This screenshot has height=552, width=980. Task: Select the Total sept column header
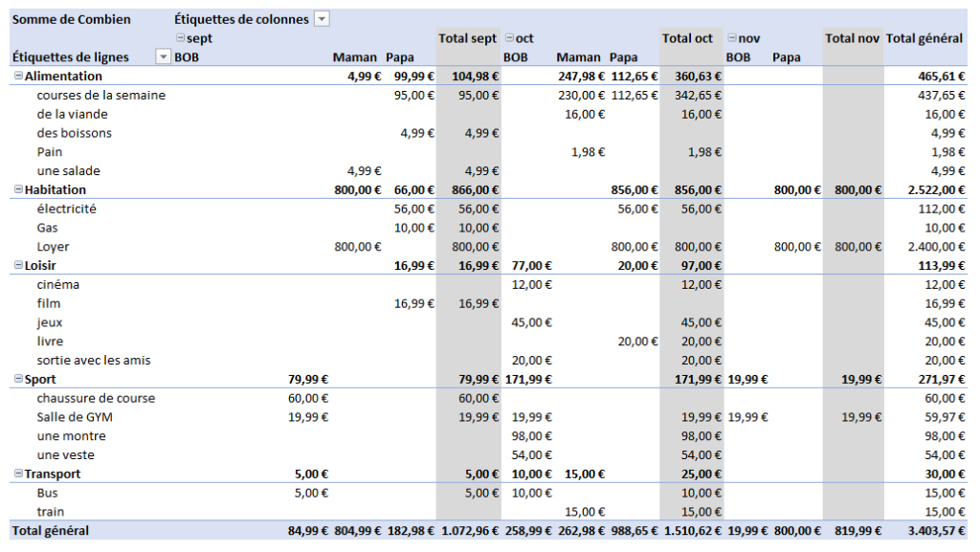coord(466,38)
